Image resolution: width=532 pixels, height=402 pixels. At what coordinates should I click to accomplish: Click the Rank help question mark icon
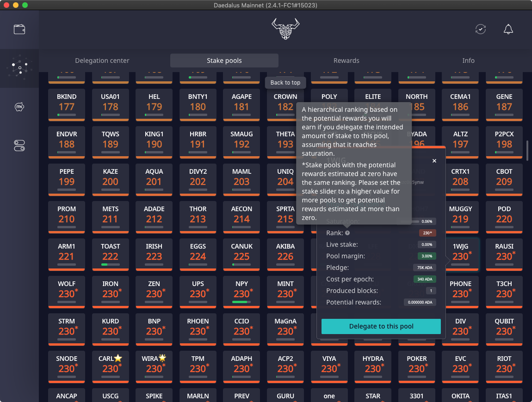(x=347, y=233)
